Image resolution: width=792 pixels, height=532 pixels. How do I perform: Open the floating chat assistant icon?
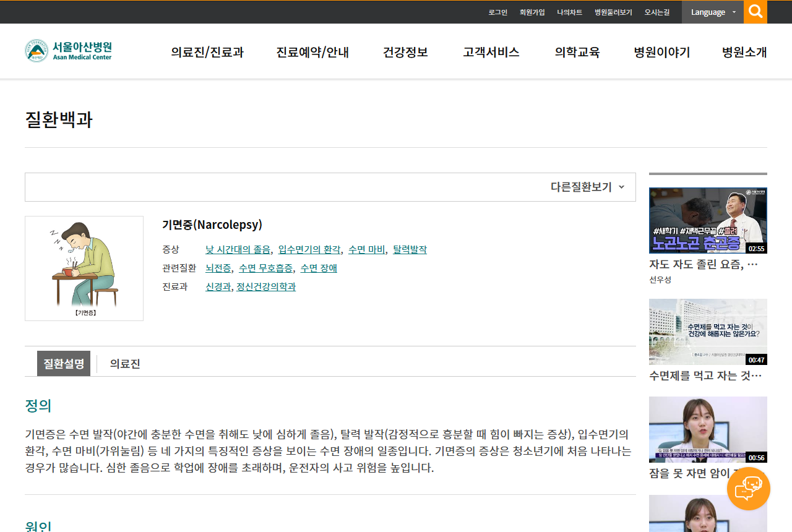[749, 489]
